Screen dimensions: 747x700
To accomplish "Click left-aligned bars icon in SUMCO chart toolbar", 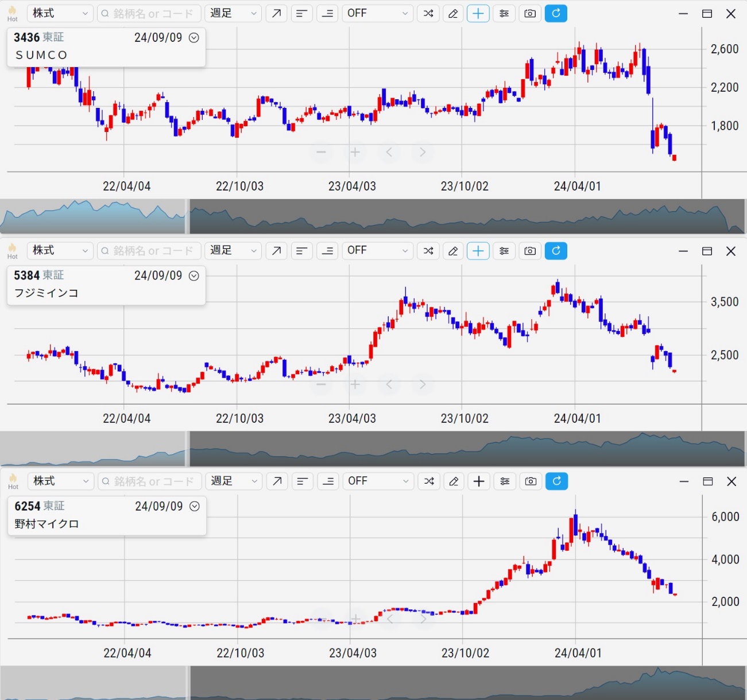I will pyautogui.click(x=301, y=13).
